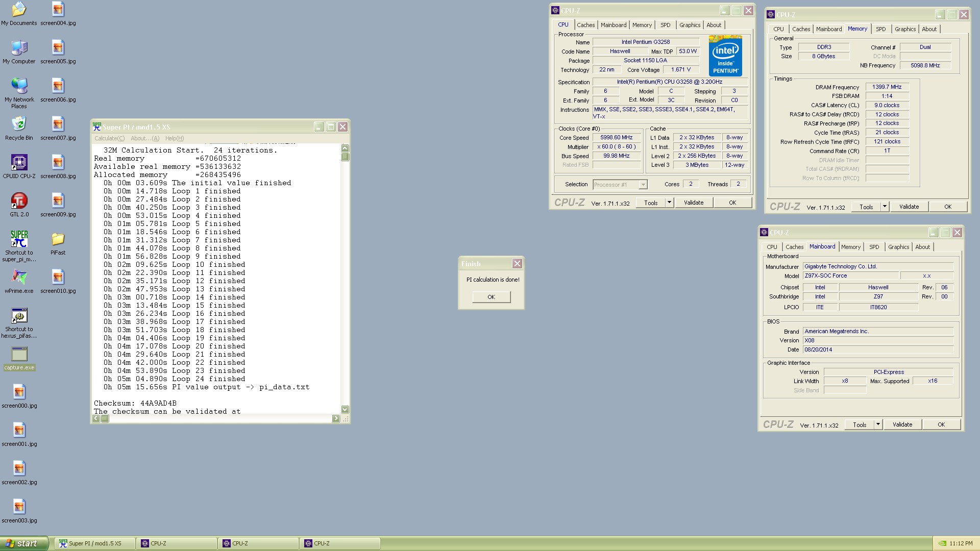Click OK button in CPU tab window
The height and width of the screenshot is (551, 980).
coord(732,203)
